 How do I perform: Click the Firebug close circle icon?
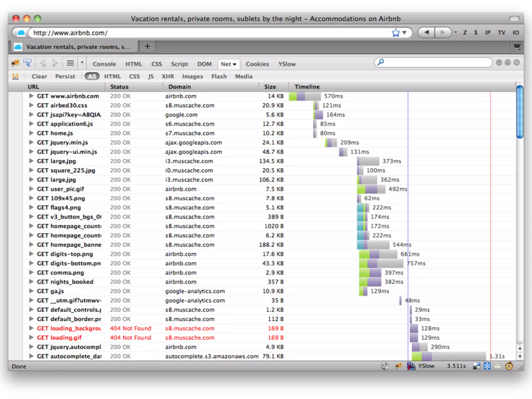coord(517,63)
